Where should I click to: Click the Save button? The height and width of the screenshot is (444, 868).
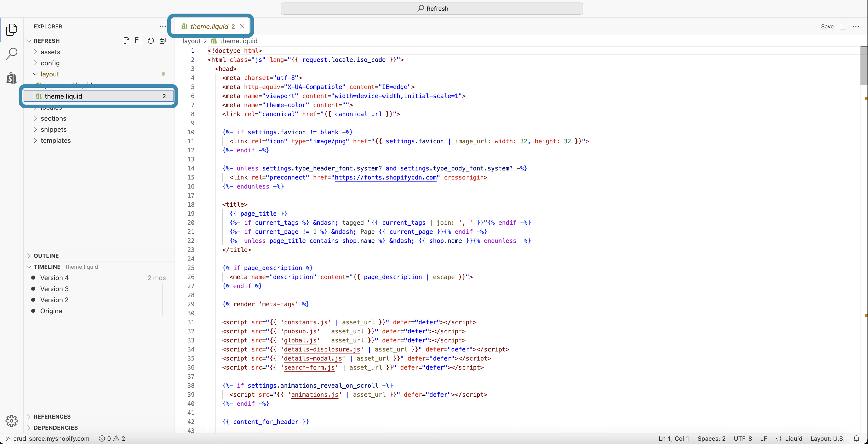click(x=827, y=26)
